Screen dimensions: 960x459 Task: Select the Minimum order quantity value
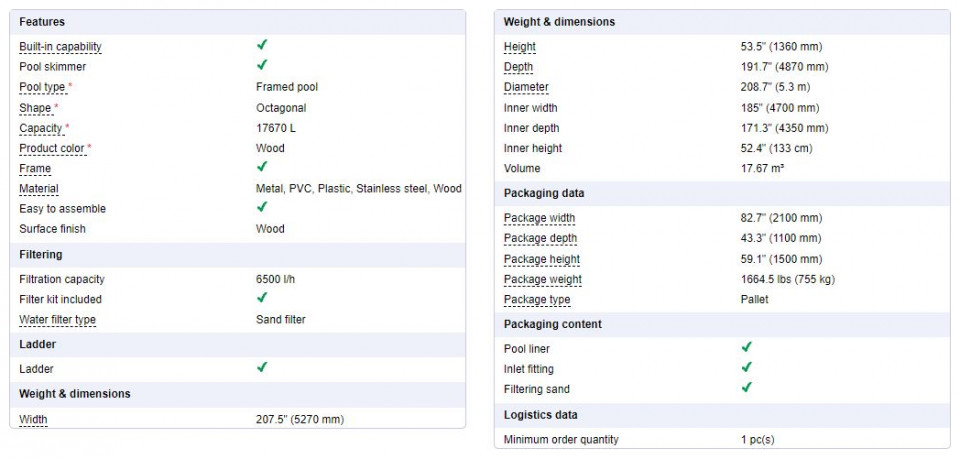tap(757, 439)
